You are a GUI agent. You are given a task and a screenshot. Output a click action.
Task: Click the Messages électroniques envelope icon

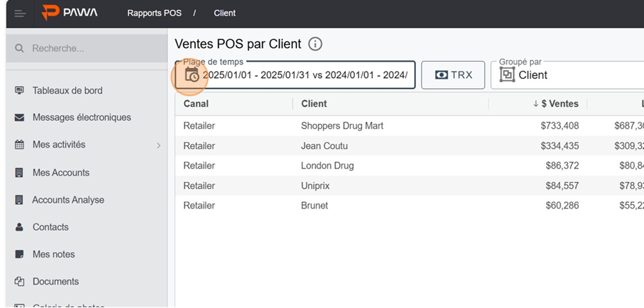click(19, 117)
